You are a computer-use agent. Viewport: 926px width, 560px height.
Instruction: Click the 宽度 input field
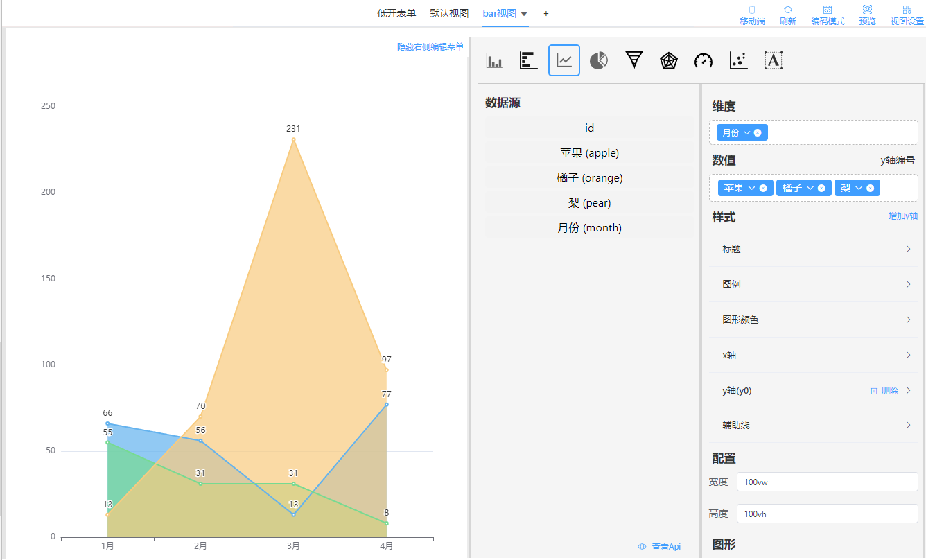(827, 482)
